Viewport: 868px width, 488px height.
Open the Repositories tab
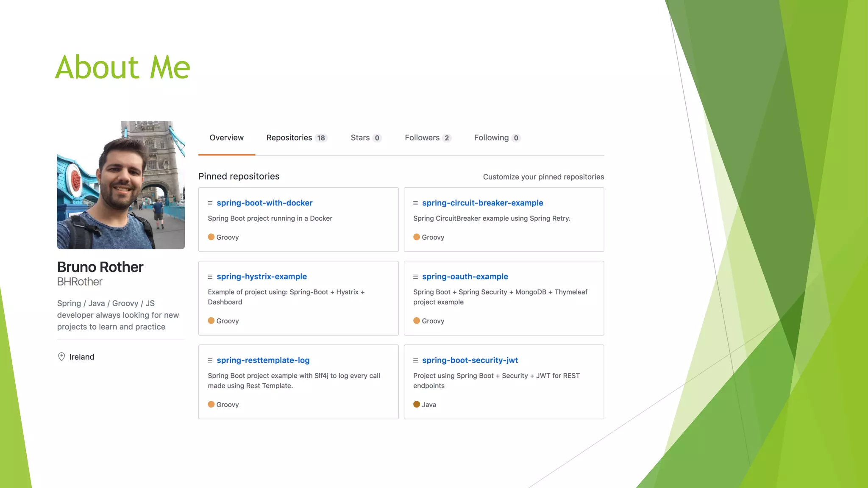296,138
